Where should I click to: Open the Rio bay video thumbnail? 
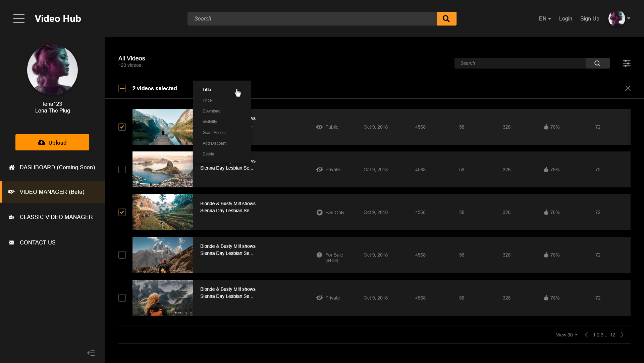pos(163,169)
